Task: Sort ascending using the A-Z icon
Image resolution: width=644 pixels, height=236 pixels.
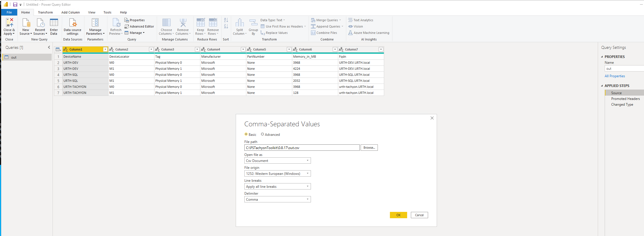Action: point(226,20)
